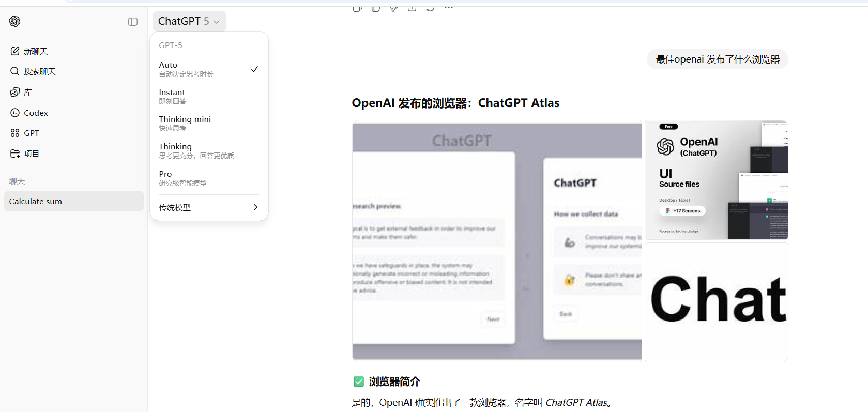Open more actions ellipsis above the response
868x412 pixels.
(449, 8)
